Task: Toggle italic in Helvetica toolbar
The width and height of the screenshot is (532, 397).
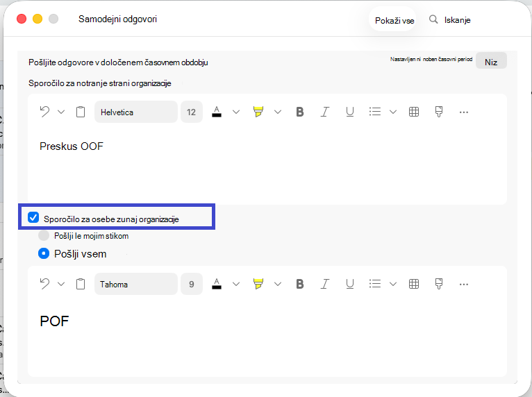Action: [325, 112]
